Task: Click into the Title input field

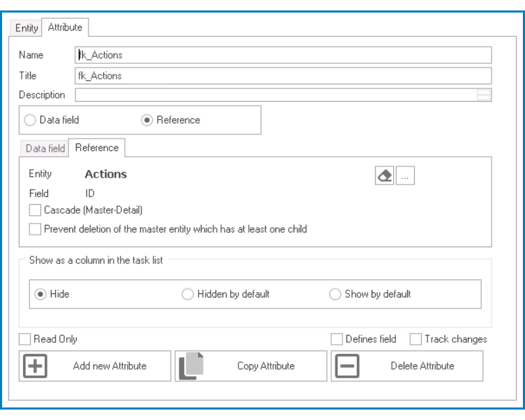Action: pos(283,76)
